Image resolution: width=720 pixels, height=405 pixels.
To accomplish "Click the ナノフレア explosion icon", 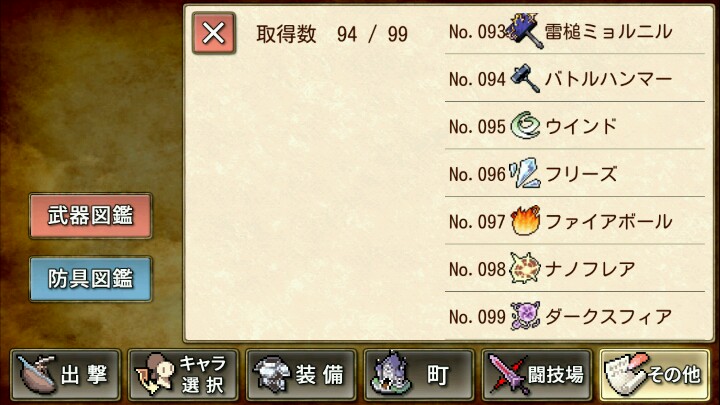I will [525, 268].
